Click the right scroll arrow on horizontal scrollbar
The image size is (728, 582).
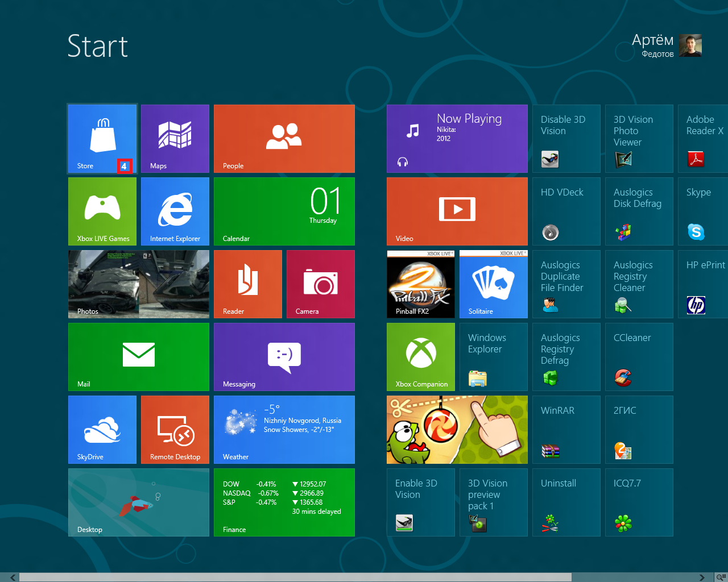(x=702, y=577)
